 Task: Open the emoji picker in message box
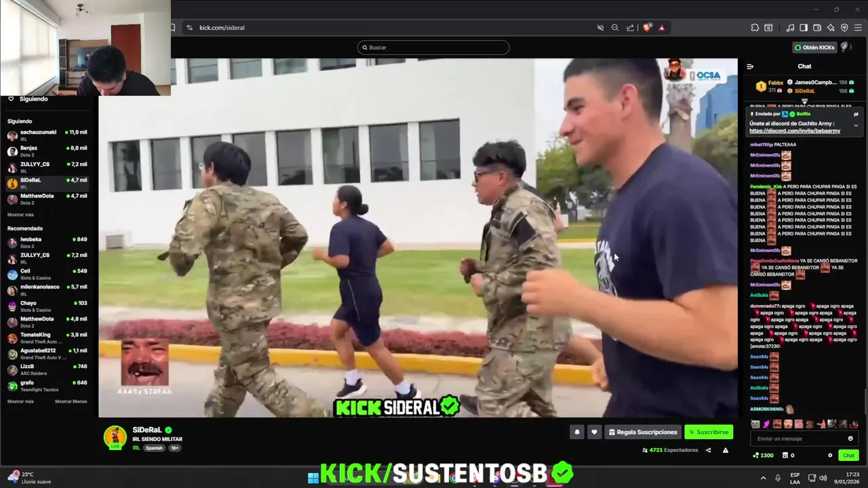[850, 439]
